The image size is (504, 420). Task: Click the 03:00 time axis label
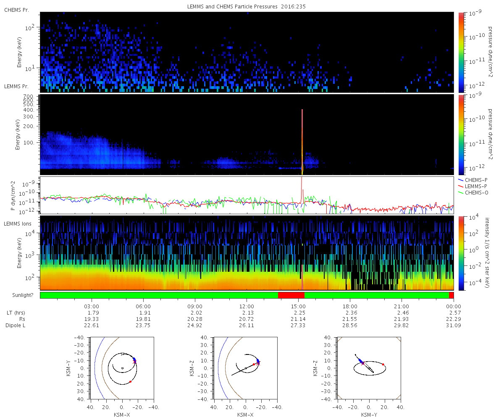(x=92, y=306)
